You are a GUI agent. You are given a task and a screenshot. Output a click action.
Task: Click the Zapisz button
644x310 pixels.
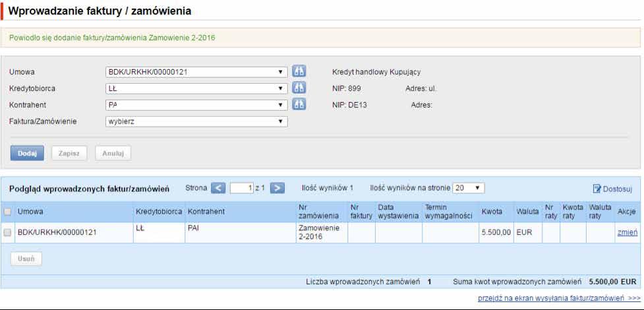[69, 154]
